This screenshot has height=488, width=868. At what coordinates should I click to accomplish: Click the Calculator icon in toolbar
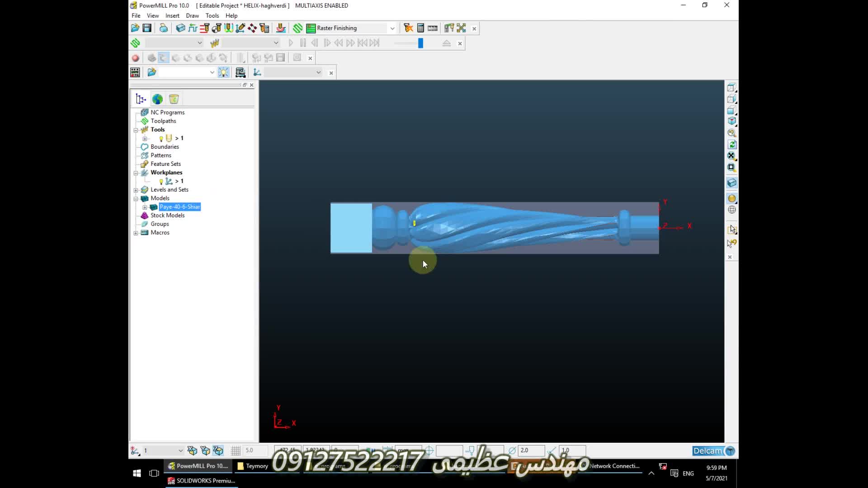(x=420, y=28)
